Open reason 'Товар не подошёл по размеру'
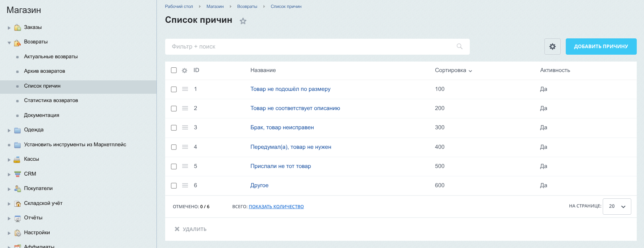644x248 pixels. tap(290, 89)
